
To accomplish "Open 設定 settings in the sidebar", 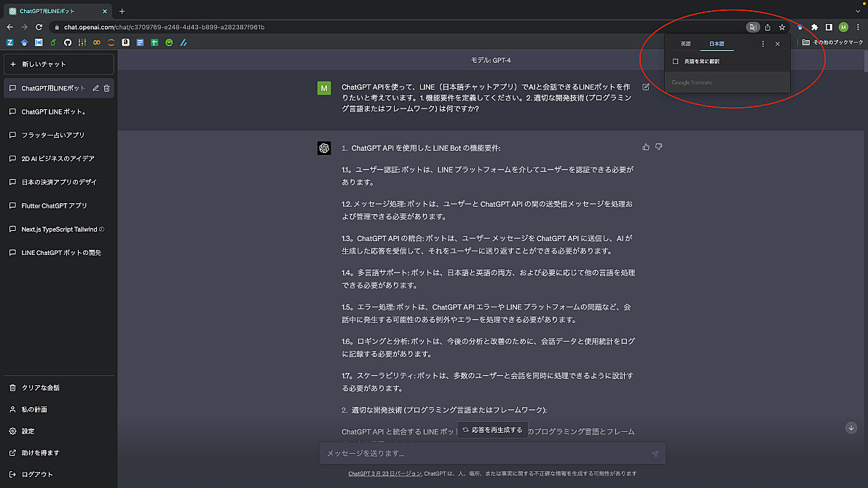I will tap(59, 431).
